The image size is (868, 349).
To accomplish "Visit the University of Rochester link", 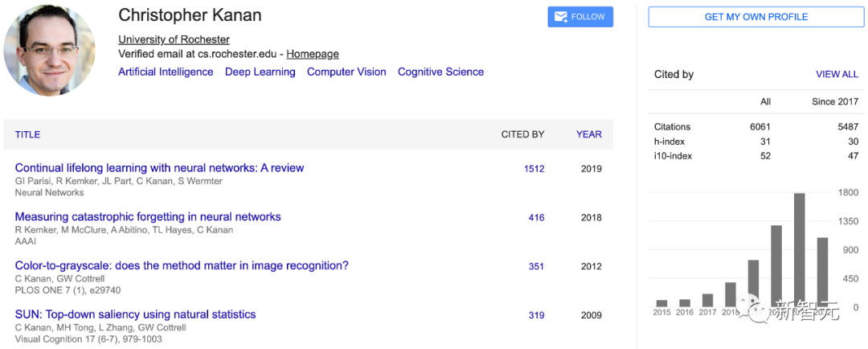I will tap(174, 39).
